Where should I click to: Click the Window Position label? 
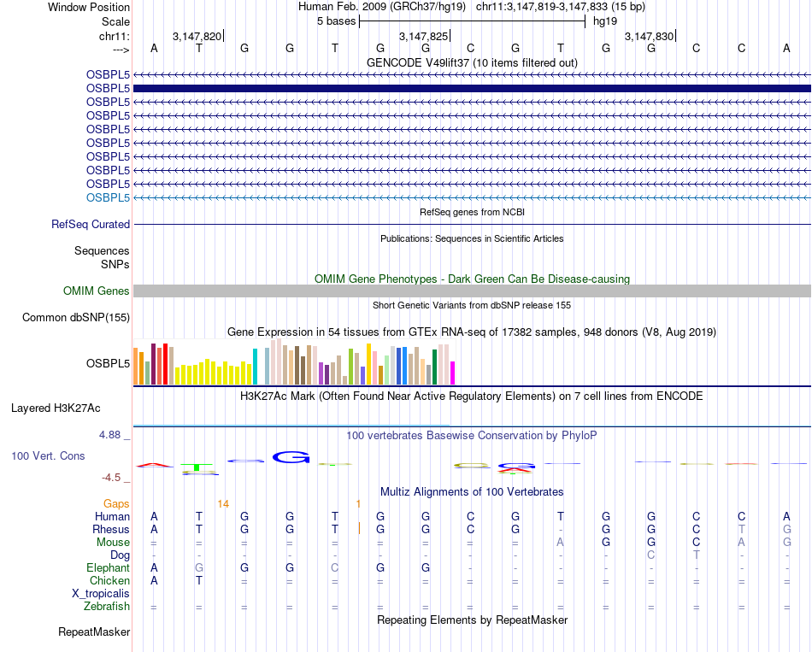(89, 7)
